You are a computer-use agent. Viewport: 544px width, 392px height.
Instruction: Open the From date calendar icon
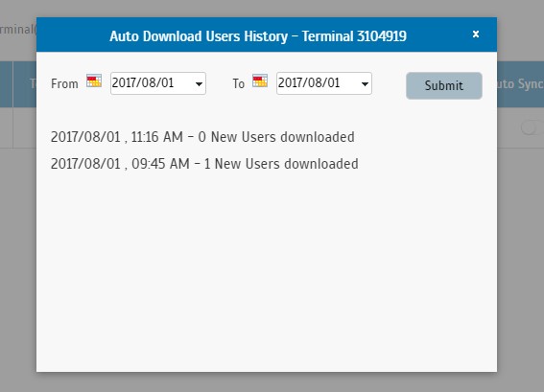pos(94,81)
